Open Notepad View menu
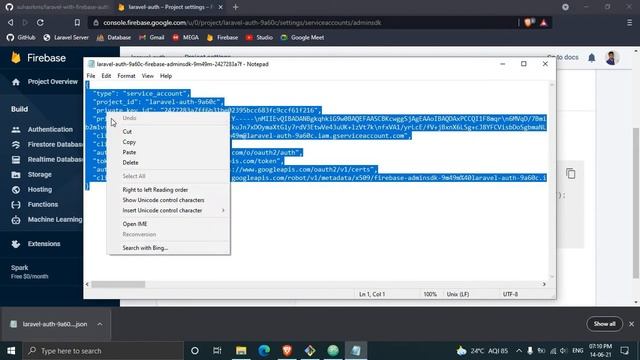The height and width of the screenshot is (360, 640). click(x=147, y=76)
